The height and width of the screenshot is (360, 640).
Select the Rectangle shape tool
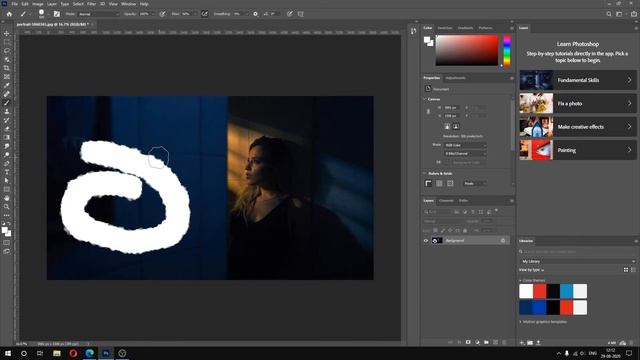tap(7, 189)
